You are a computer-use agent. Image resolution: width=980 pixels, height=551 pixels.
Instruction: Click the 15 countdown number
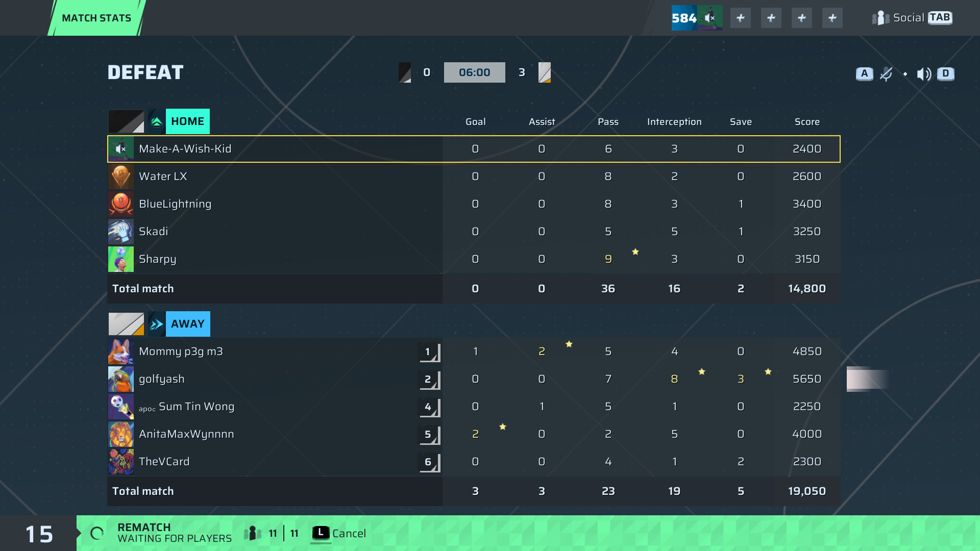click(x=39, y=534)
